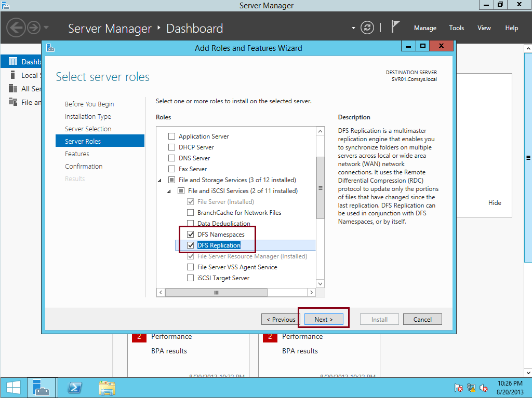Screen dimensions: 532x398
Task: Click roles list scroll left arrow
Action: pos(161,292)
